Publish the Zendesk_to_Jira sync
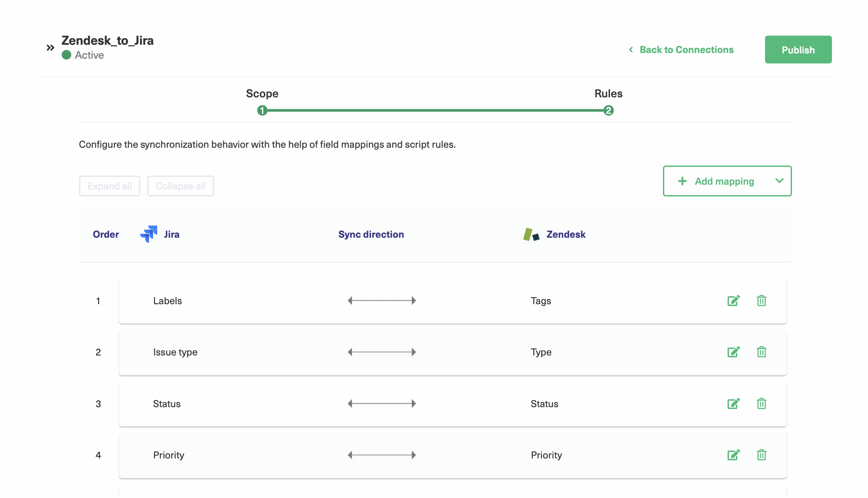The image size is (868, 498). coord(798,49)
